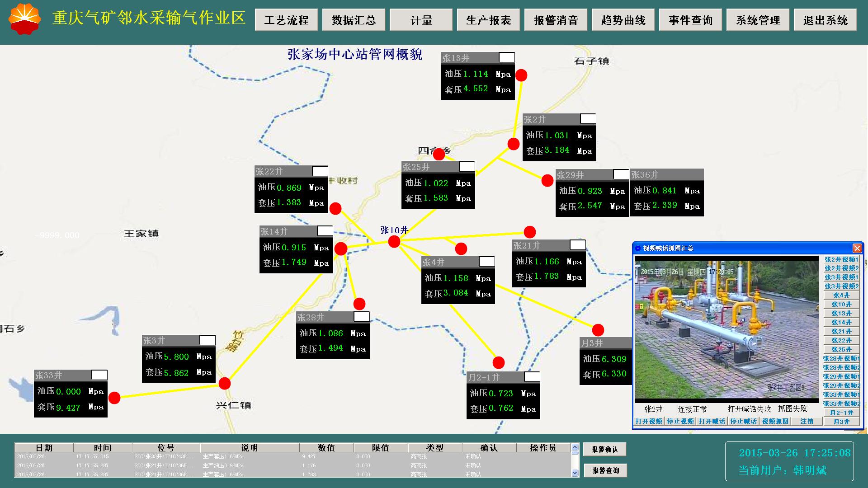Click white indicator box on 张33井 header
The width and height of the screenshot is (868, 488).
[99, 375]
